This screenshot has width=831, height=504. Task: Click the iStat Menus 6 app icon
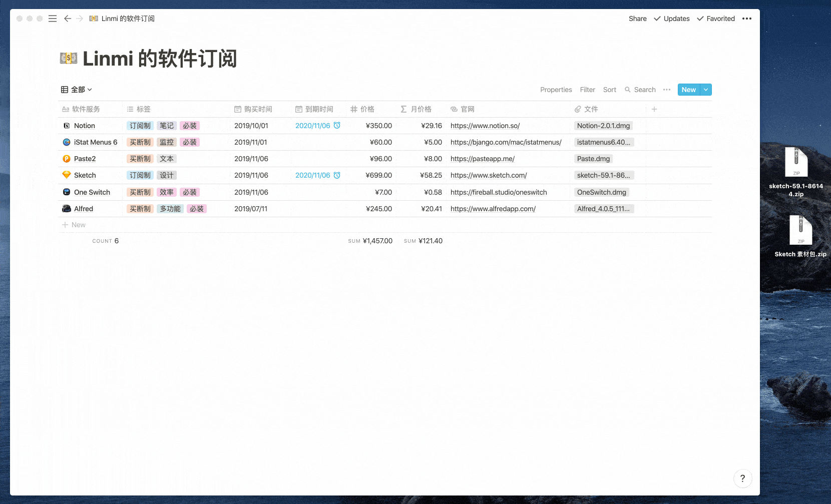coord(67,142)
